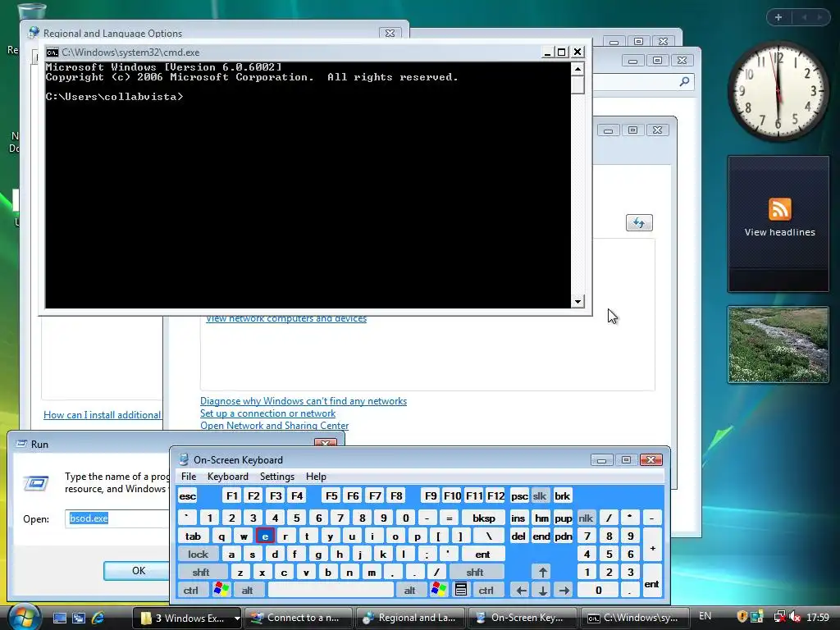Click the bksp key on On-Screen Keyboard
The height and width of the screenshot is (630, 840).
[x=483, y=518]
